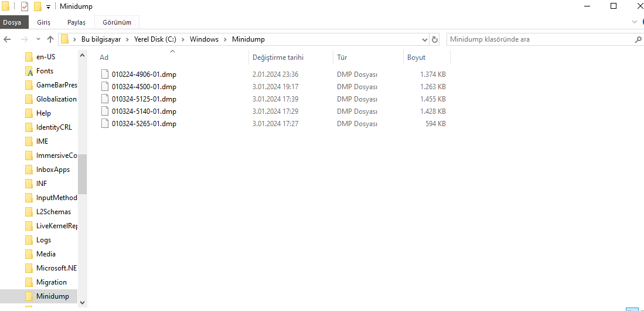Sort by the Ad column header
Screen dimensions: 644x311
point(172,58)
